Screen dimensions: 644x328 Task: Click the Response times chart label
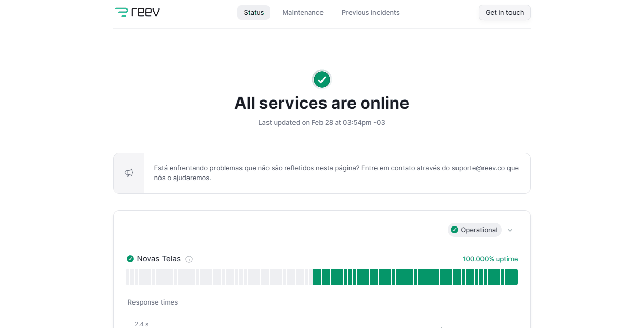click(153, 302)
